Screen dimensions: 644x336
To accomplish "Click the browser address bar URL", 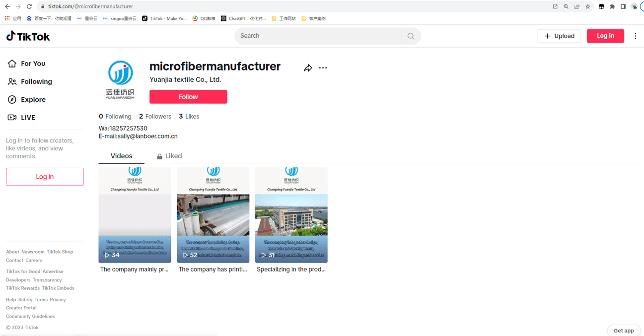I will [x=90, y=6].
